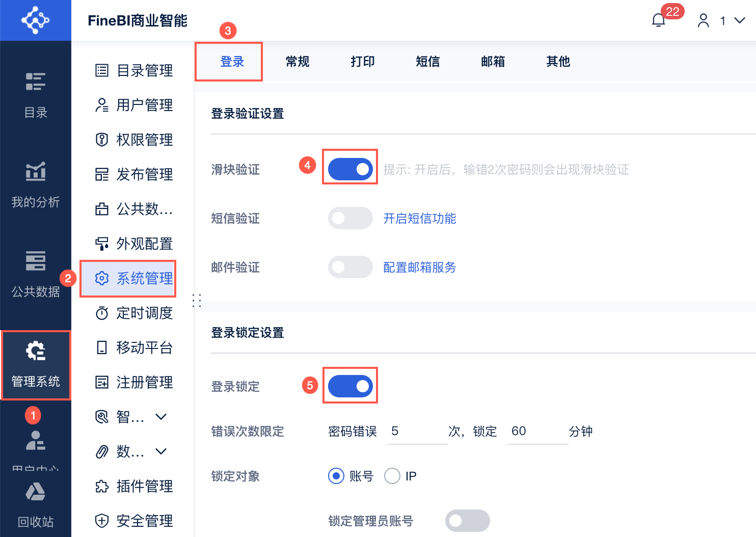Click the 开启短信功能 link
Screen dimensions: 756x537
coord(419,219)
